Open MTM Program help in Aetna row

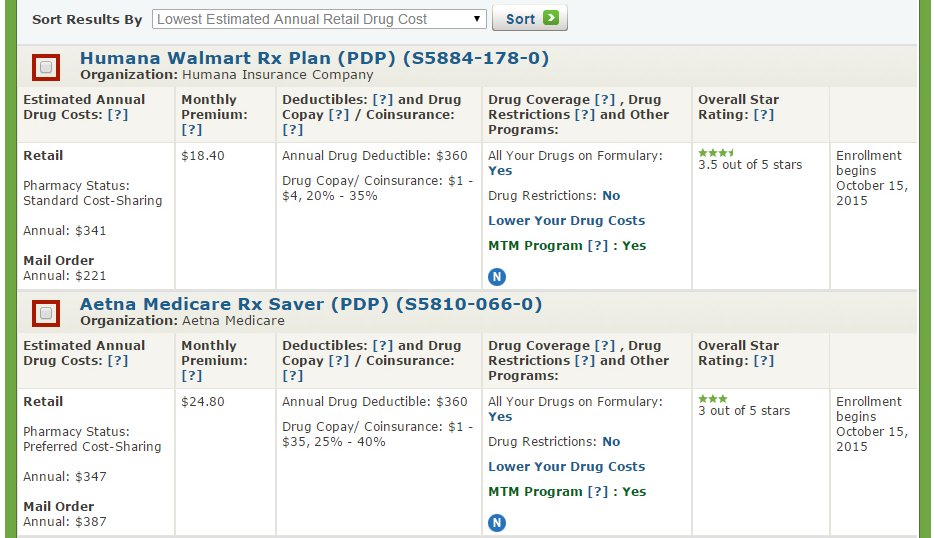pyautogui.click(x=597, y=491)
